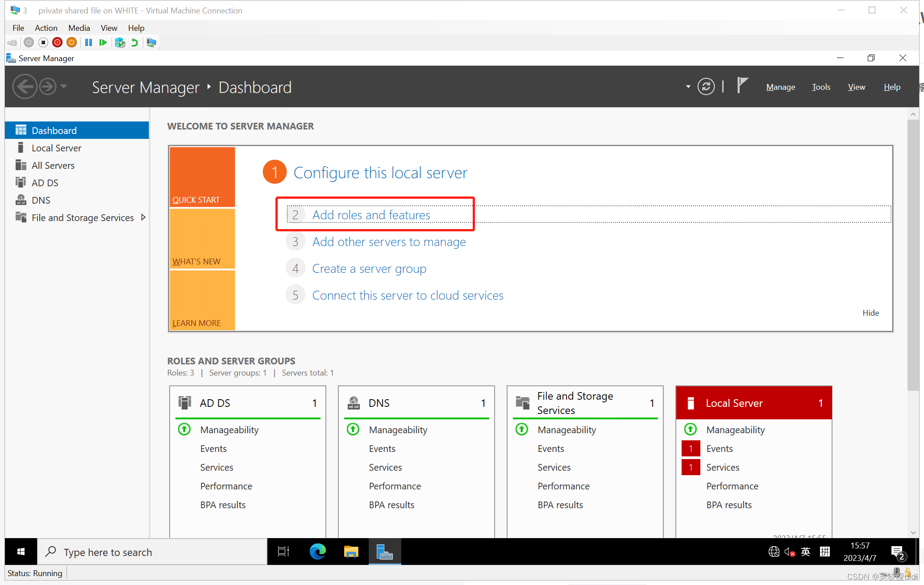
Task: Refresh the Server Manager dashboard
Action: (706, 86)
